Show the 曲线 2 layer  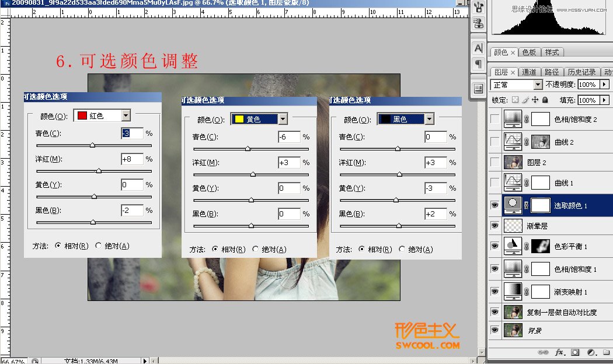[x=496, y=141]
